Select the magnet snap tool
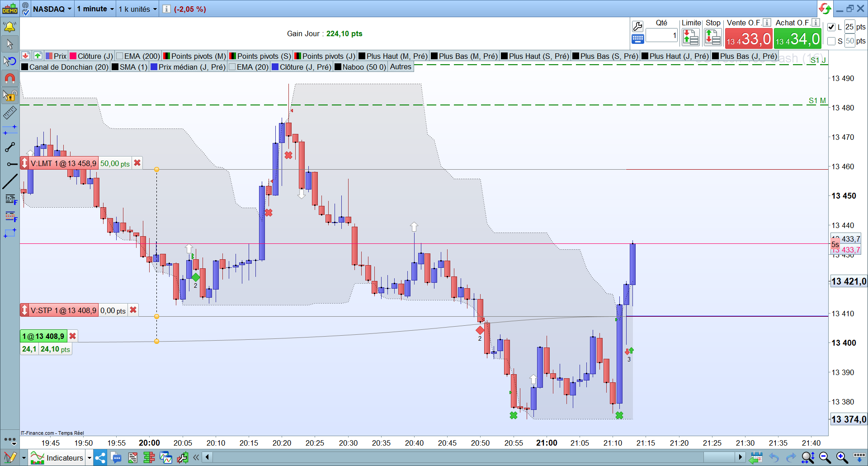The image size is (868, 466). coord(9,78)
